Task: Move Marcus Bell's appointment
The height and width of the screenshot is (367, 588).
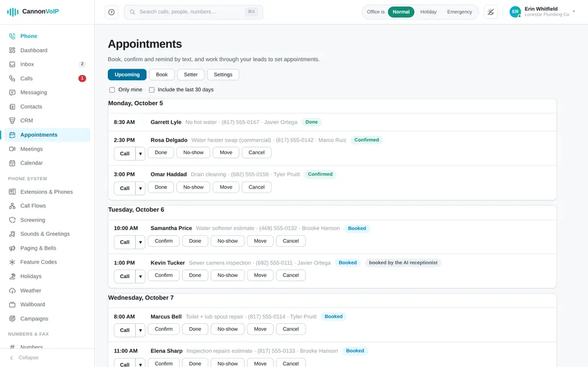Action: tap(260, 329)
